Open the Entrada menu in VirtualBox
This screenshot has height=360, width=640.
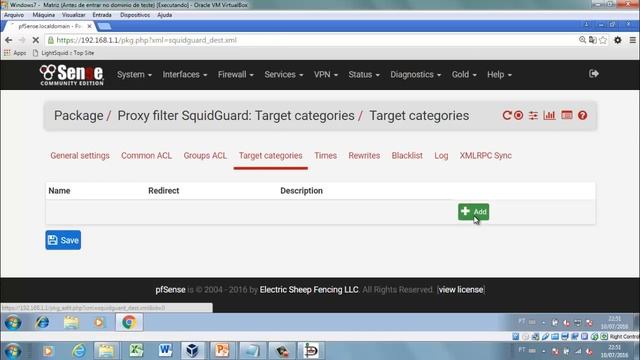click(102, 15)
